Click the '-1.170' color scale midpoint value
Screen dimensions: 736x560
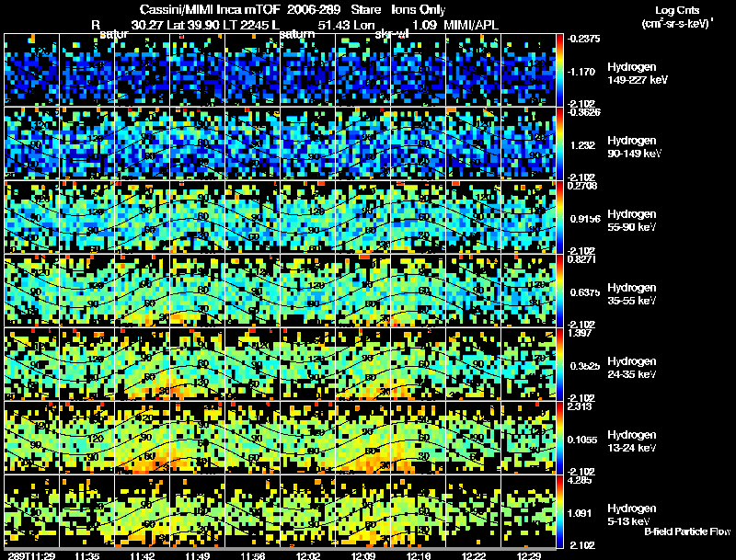tap(581, 72)
